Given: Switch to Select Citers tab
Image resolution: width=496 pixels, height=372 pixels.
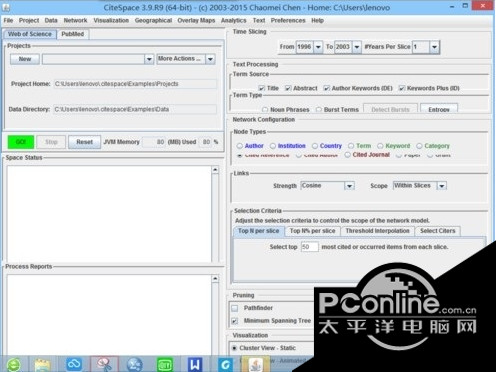Looking at the screenshot, I should [x=437, y=231].
